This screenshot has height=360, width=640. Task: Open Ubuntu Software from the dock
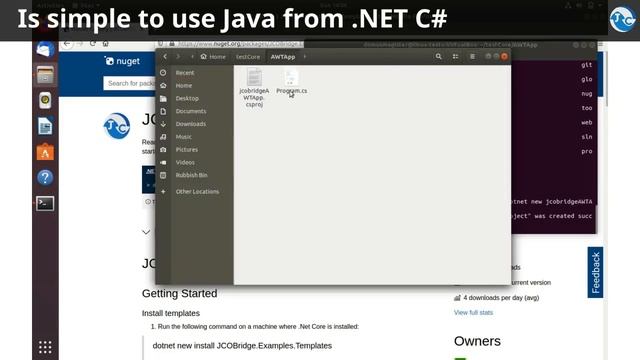(x=45, y=152)
